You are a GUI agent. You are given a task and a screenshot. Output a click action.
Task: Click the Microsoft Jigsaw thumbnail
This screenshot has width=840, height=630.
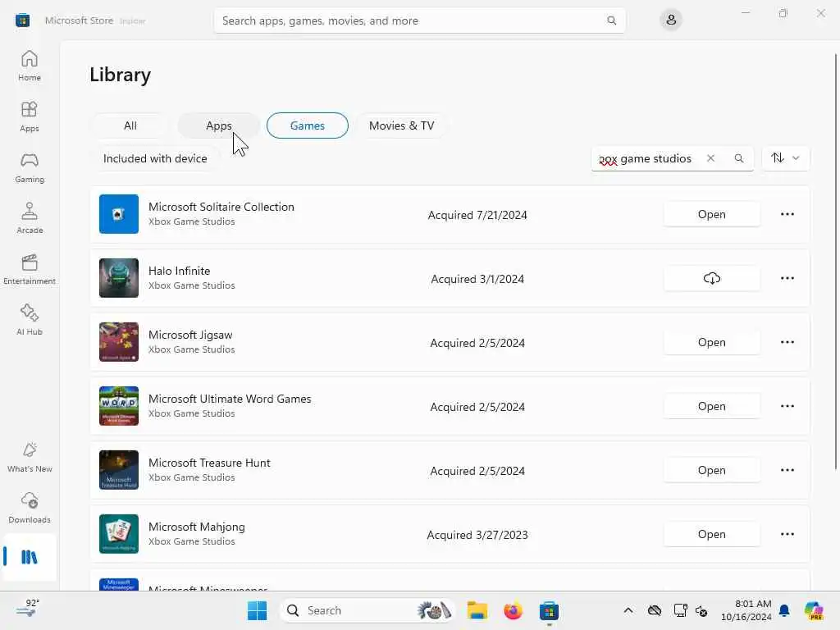[x=119, y=342]
